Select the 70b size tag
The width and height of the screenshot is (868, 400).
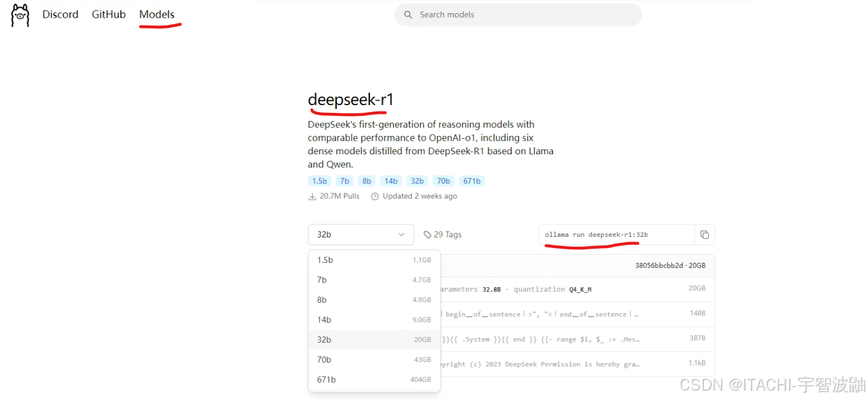pos(443,181)
